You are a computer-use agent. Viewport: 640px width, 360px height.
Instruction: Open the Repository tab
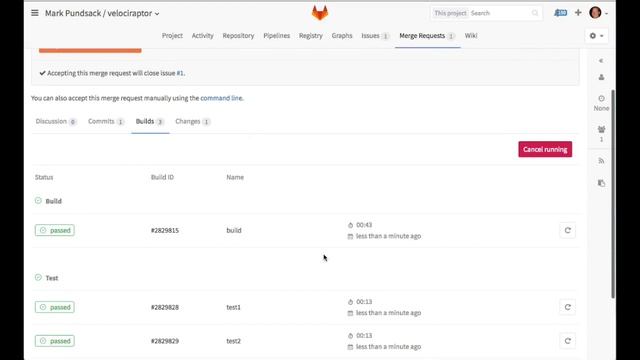238,36
